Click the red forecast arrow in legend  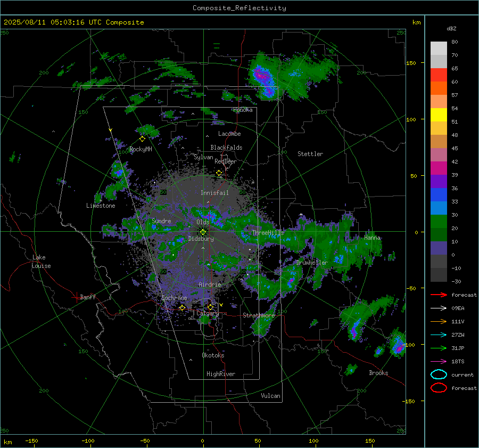point(439,295)
